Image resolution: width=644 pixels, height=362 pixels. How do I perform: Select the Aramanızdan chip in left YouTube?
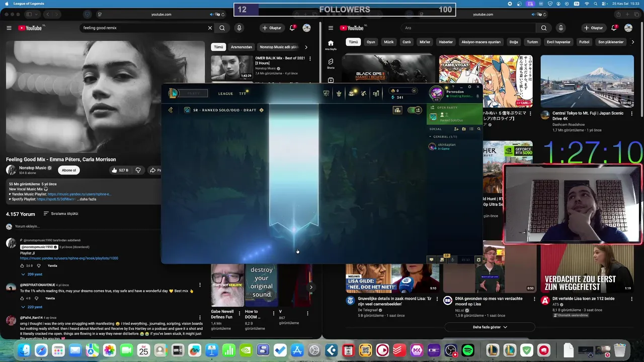242,47
